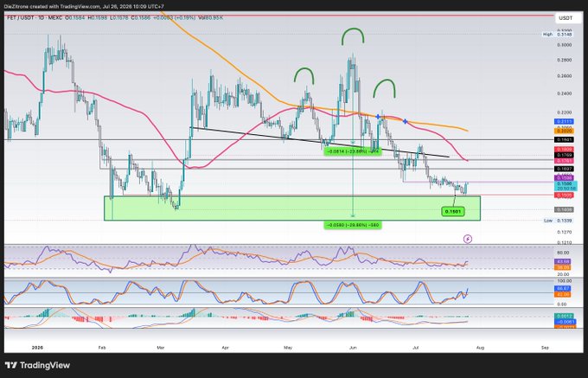
Task: Select the green -0.0614 measurement label on neckline
Action: pos(353,151)
